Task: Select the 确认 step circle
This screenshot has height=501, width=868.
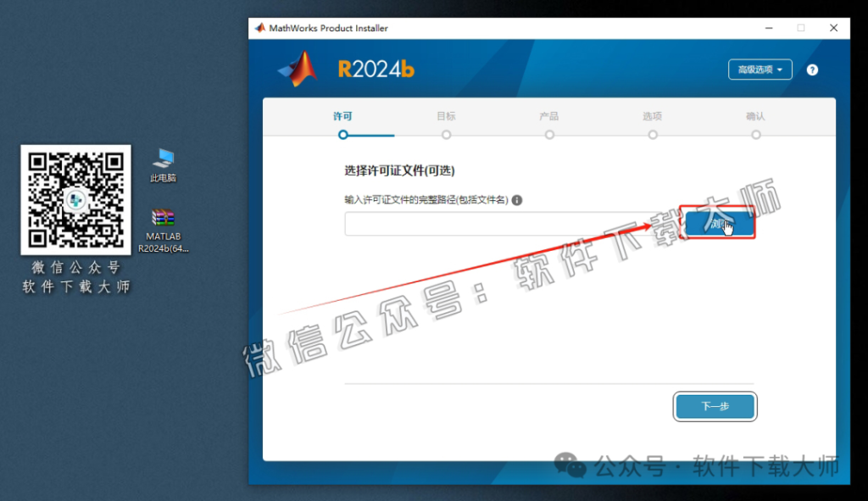Action: (755, 134)
